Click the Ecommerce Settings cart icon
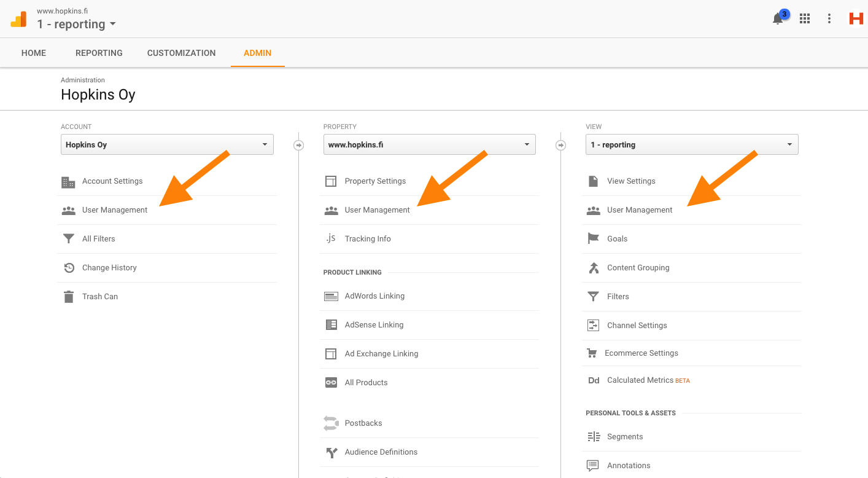868x478 pixels. [592, 353]
